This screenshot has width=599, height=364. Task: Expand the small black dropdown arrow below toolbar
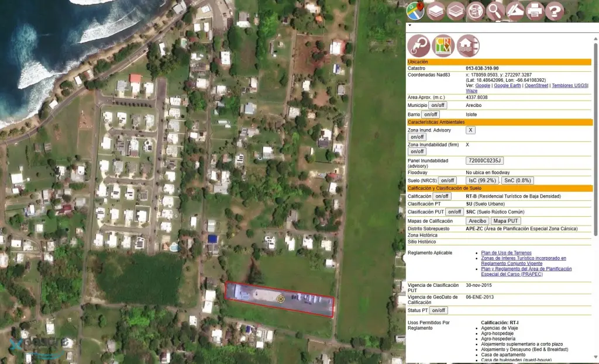[x=409, y=26]
